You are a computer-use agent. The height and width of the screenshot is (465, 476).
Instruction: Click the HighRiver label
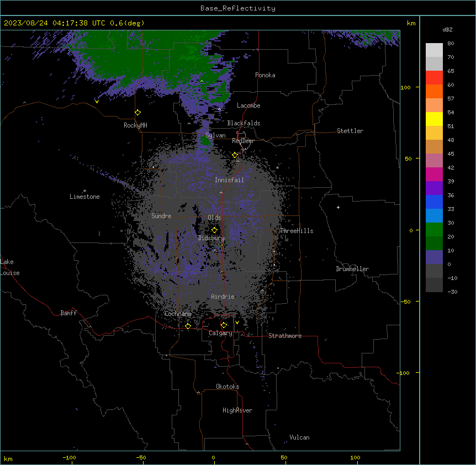click(x=237, y=410)
